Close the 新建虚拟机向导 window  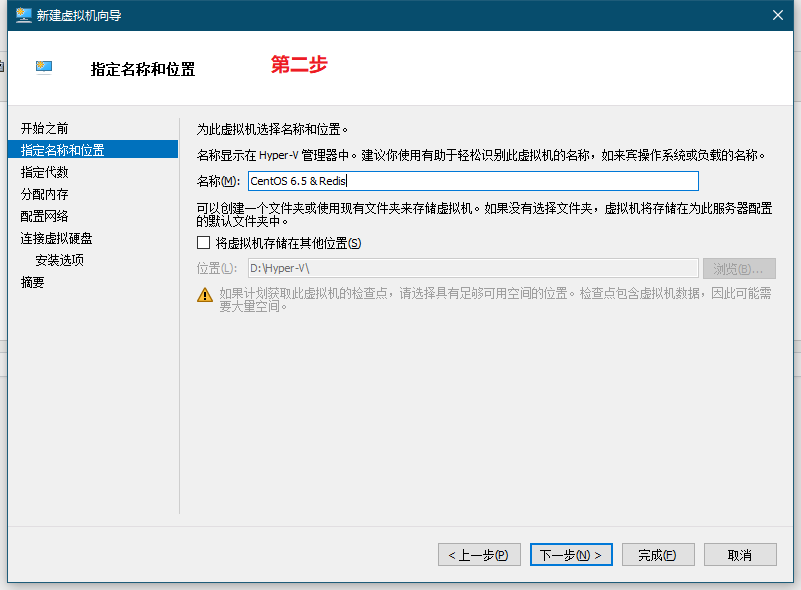click(778, 15)
